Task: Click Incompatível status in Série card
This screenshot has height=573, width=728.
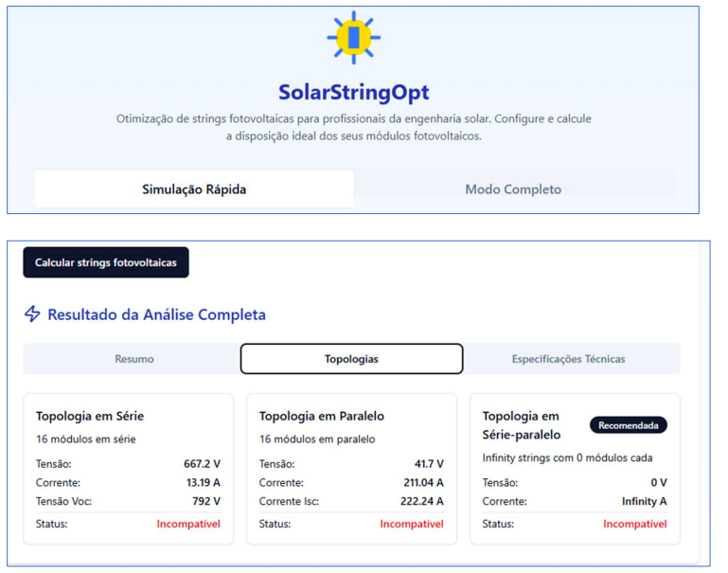Action: [188, 524]
